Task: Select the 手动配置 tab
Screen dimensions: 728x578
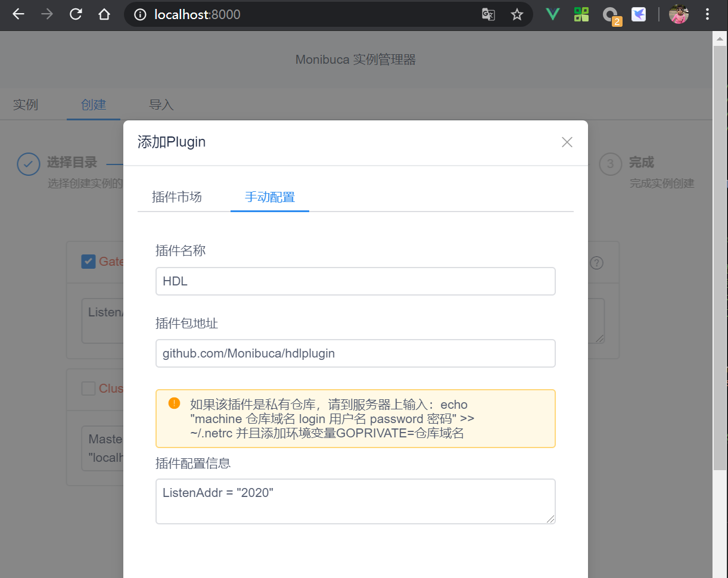Action: [269, 197]
